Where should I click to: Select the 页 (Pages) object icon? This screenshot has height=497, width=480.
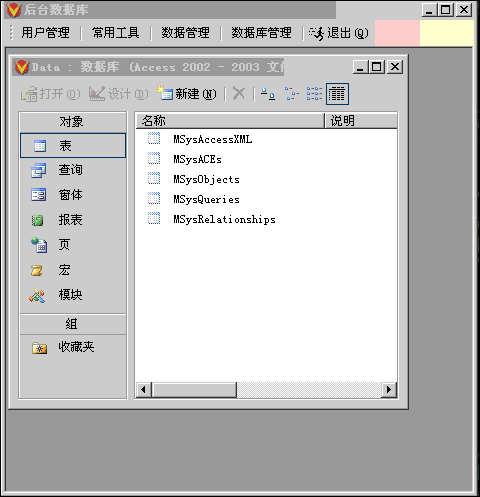pos(39,245)
